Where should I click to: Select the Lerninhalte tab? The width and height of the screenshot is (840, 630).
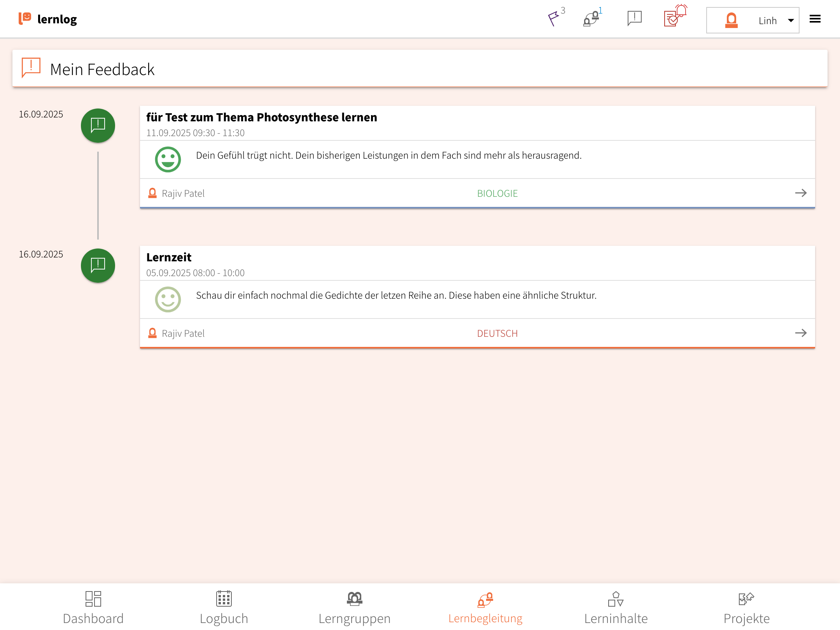point(616,607)
